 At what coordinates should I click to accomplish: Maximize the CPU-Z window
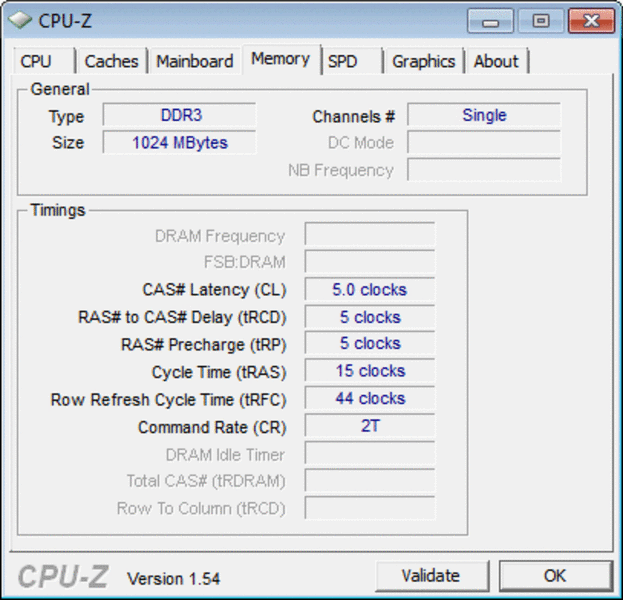[541, 21]
